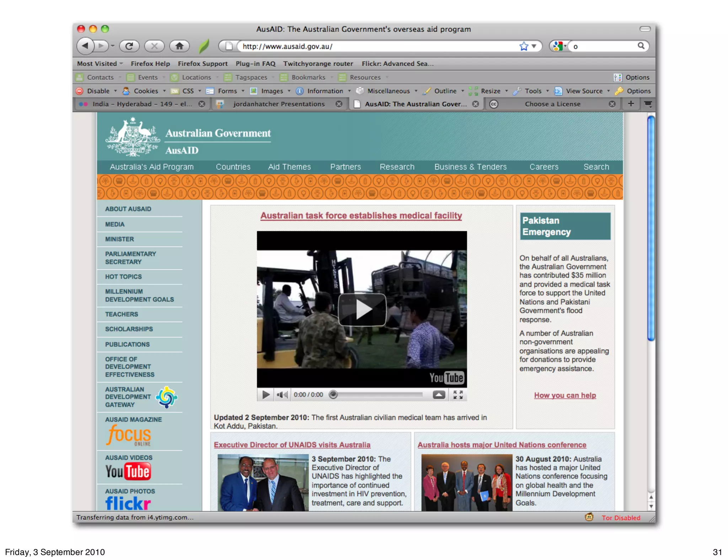
Task: Open the Countries navigation menu item
Action: 233,167
